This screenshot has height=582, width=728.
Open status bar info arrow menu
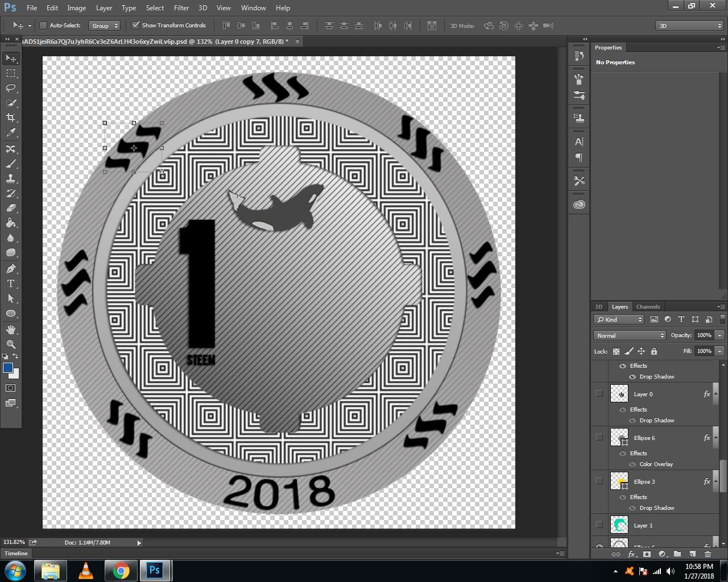click(139, 543)
